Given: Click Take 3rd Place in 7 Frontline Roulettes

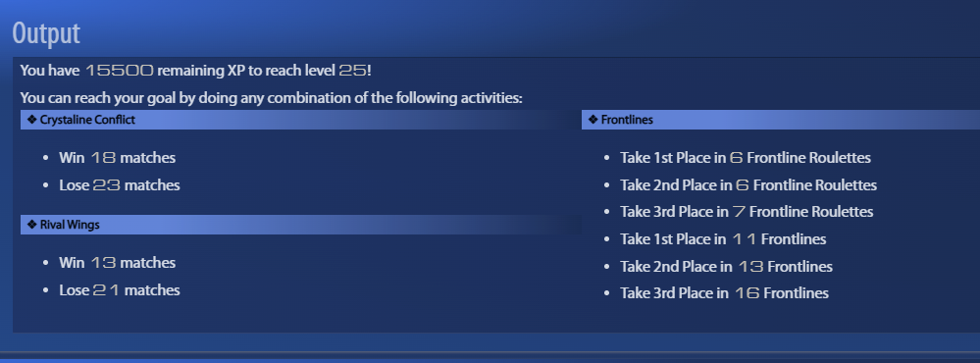Looking at the screenshot, I should point(747,212).
